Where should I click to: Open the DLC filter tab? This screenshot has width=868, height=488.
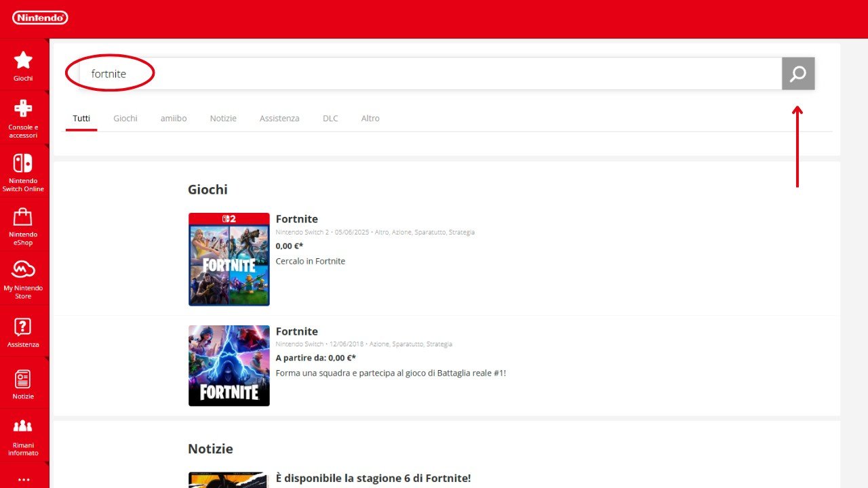tap(330, 118)
